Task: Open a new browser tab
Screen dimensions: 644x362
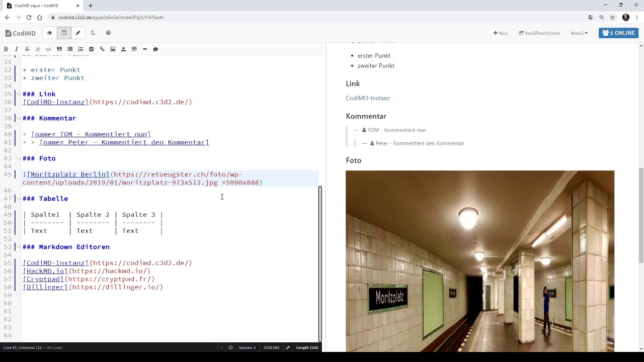Action: (x=91, y=6)
